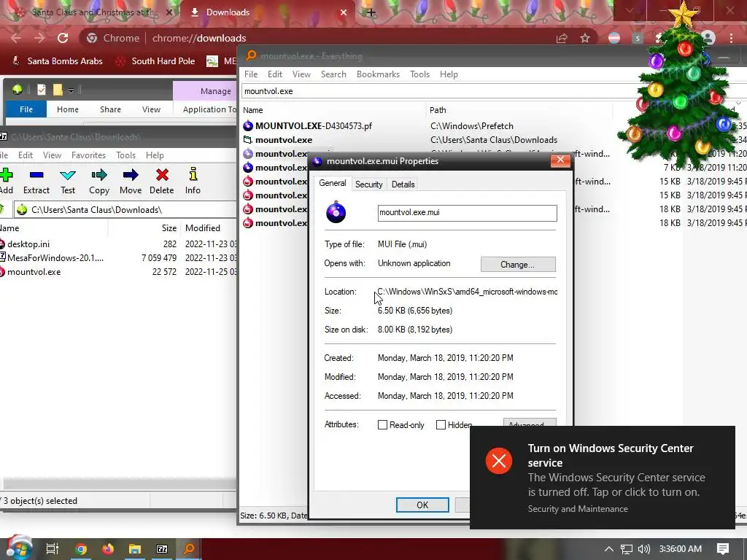Screen dimensions: 747x560
Task: Open the Help menu in Everything
Action: pos(449,74)
